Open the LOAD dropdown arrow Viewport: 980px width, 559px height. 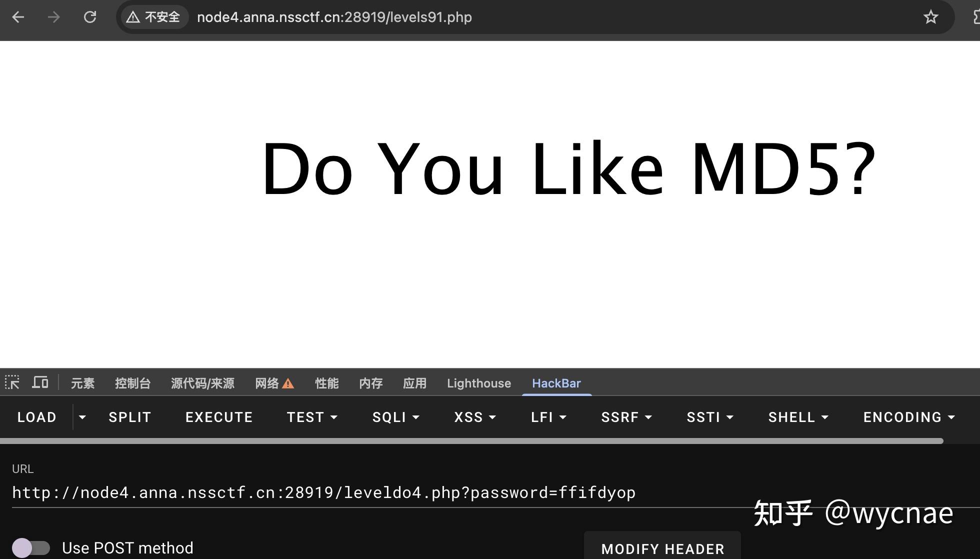pyautogui.click(x=82, y=417)
